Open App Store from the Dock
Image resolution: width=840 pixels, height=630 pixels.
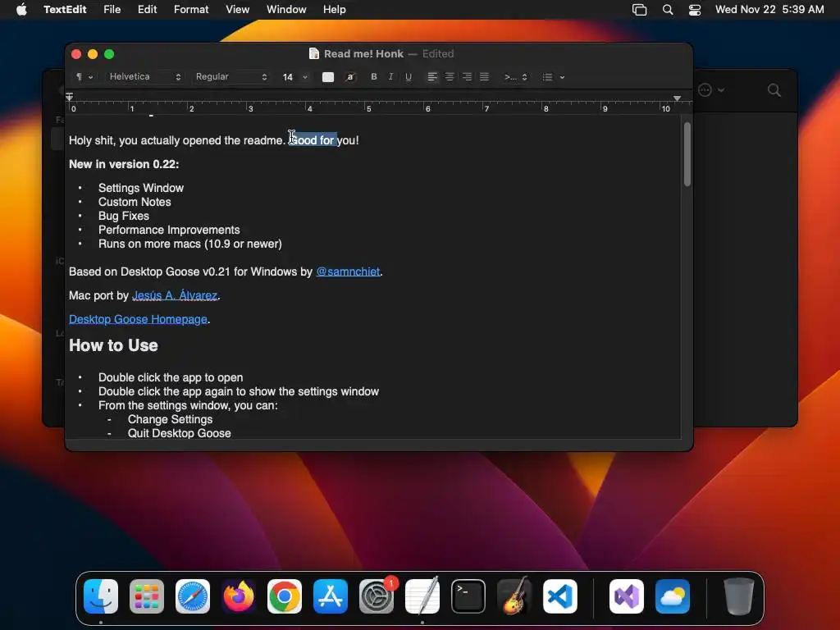[x=331, y=596]
